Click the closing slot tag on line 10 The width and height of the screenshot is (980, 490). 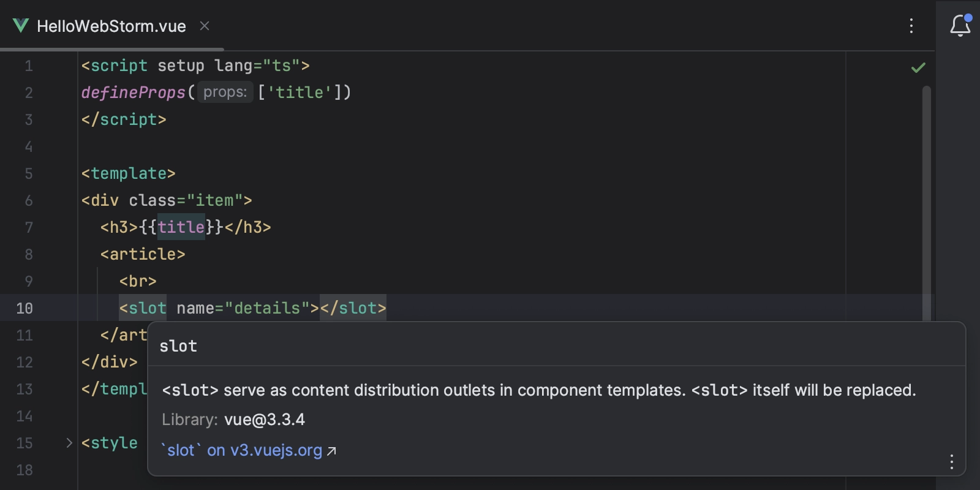(x=353, y=308)
